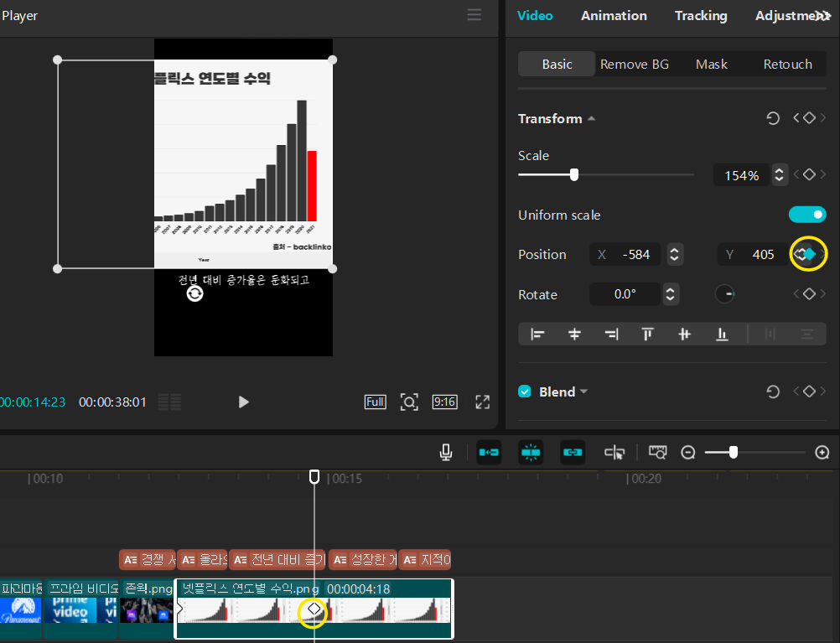
Task: Toggle auto snapping in the timeline
Action: [x=531, y=452]
